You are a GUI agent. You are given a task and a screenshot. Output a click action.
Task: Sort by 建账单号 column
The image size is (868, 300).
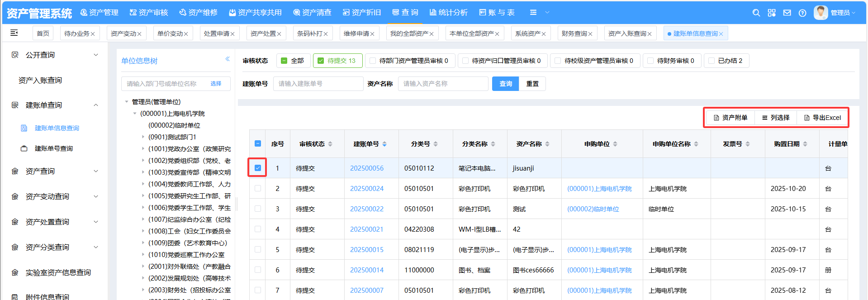tap(384, 144)
